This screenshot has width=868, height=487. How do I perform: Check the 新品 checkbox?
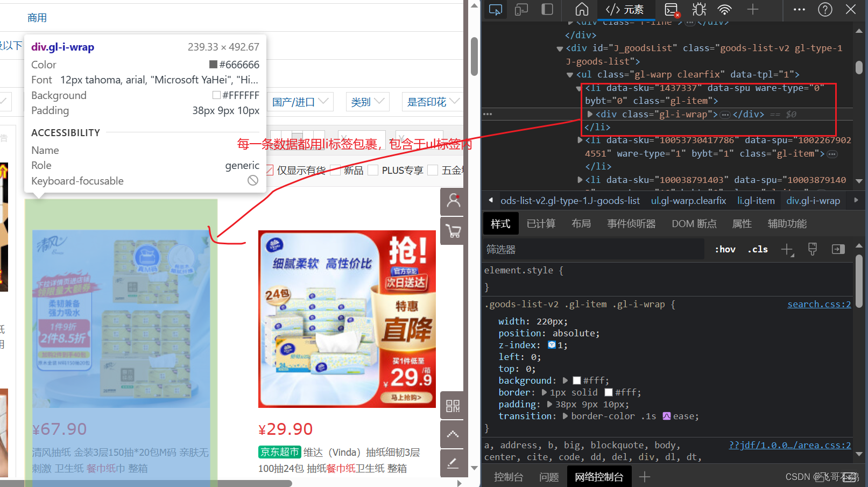pos(336,171)
